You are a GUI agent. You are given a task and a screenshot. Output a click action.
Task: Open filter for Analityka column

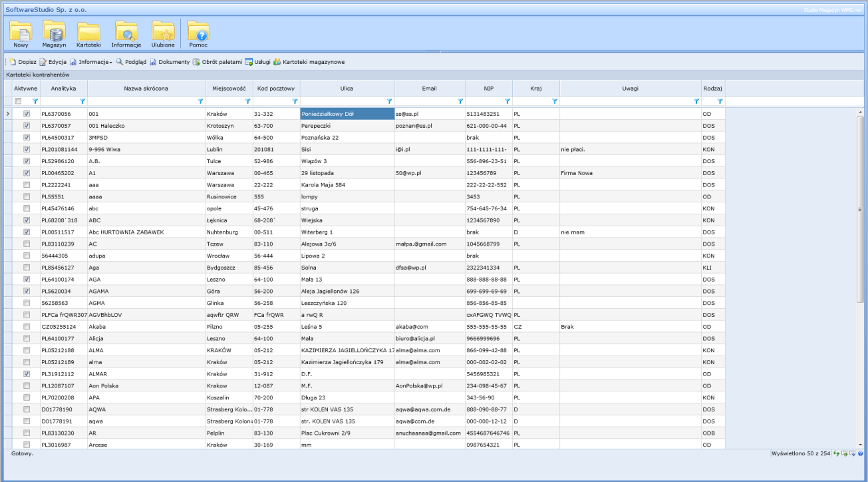(82, 101)
